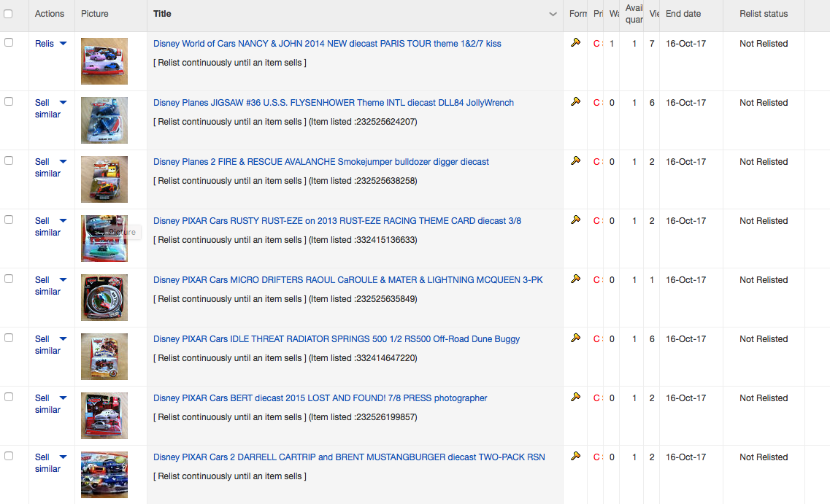Screen dimensions: 830x504
Task: Click the auction hammer icon for NANCY & JOHN listing
Action: 575,43
